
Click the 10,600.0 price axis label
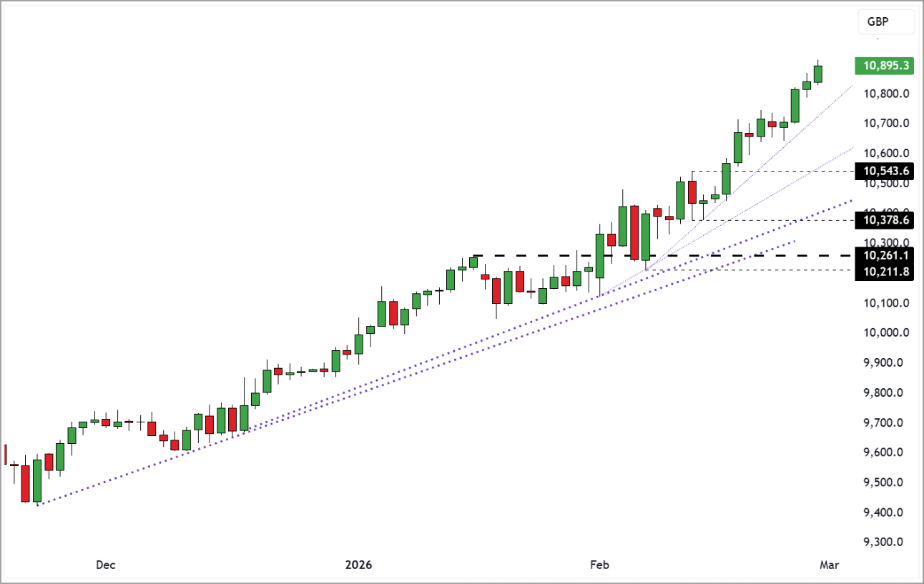click(x=886, y=154)
